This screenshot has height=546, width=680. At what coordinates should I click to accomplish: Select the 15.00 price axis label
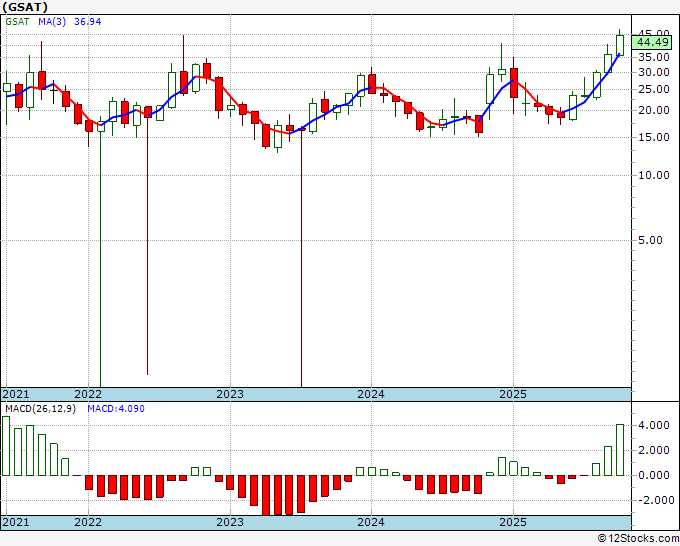[654, 137]
